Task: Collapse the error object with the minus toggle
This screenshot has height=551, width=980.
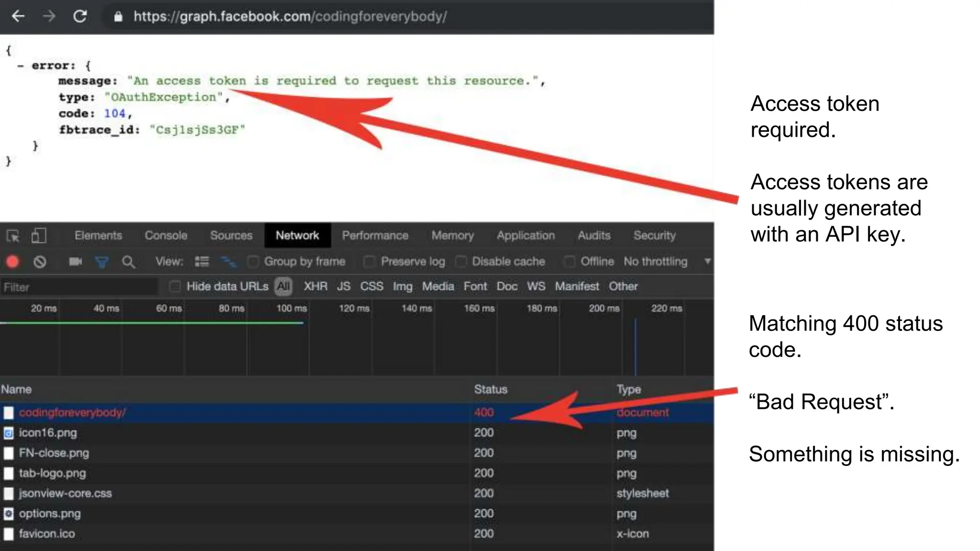Action: [20, 66]
